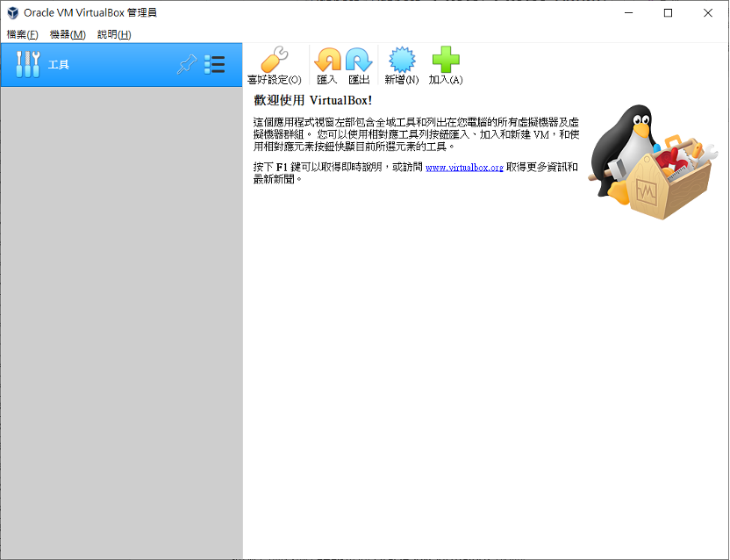Select the 工具 tools entry
This screenshot has height=560, width=730.
[x=121, y=65]
